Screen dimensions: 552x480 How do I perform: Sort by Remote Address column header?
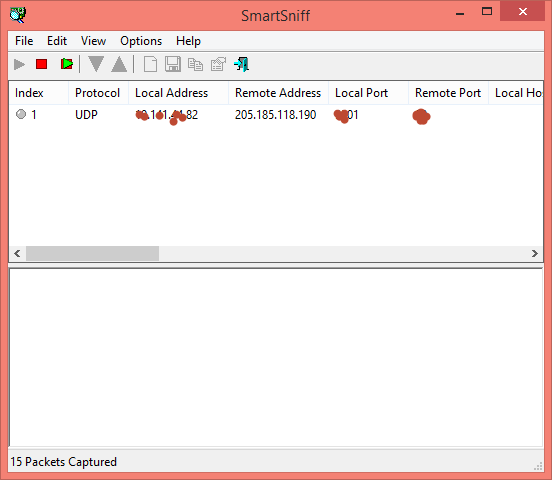coord(278,93)
